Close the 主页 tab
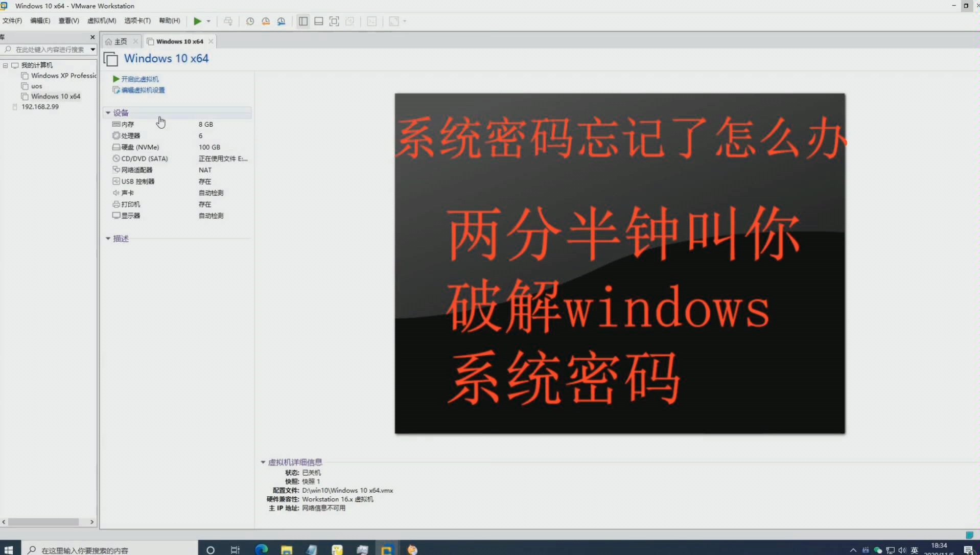The height and width of the screenshot is (555, 980). pos(135,41)
